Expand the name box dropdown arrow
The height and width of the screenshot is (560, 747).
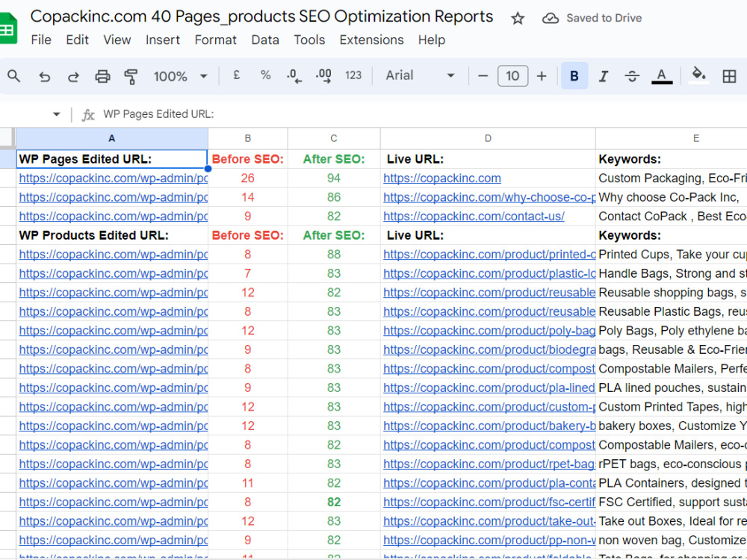click(x=57, y=114)
